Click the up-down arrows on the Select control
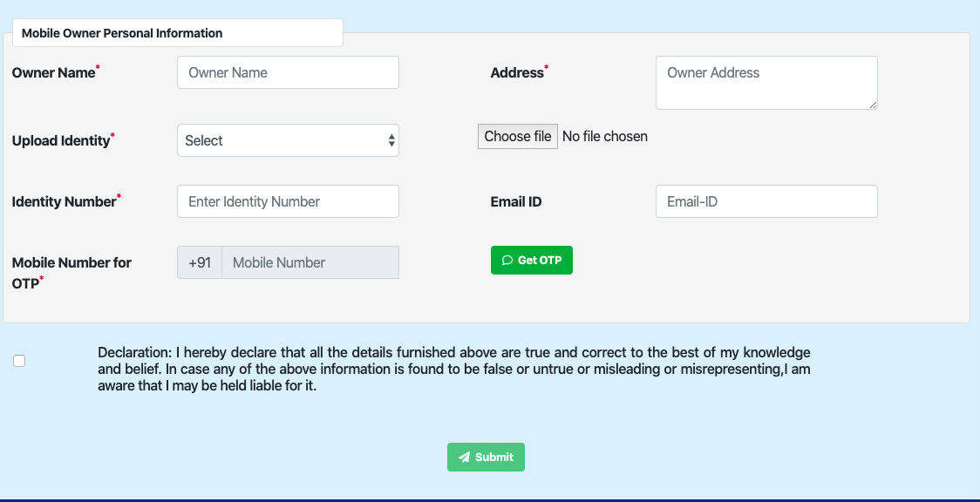 click(x=390, y=139)
